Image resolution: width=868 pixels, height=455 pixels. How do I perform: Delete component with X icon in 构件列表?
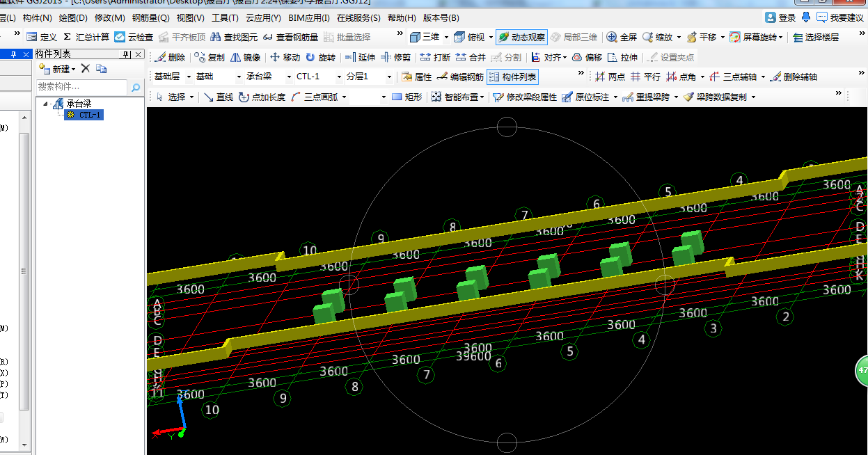pos(86,68)
